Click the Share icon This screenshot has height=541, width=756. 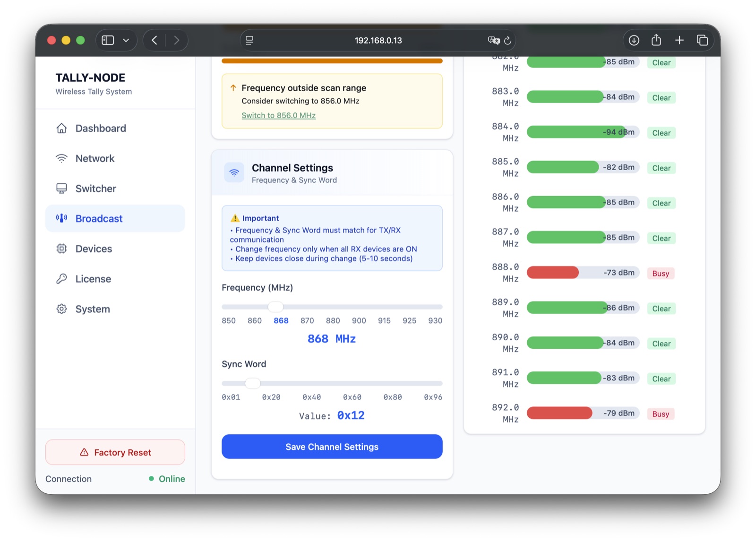click(x=656, y=40)
